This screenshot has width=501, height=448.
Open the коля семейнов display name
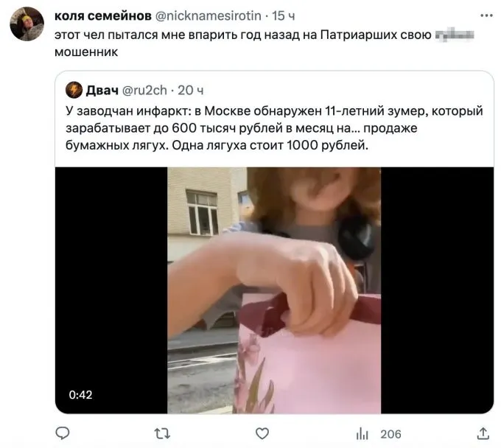click(x=103, y=15)
